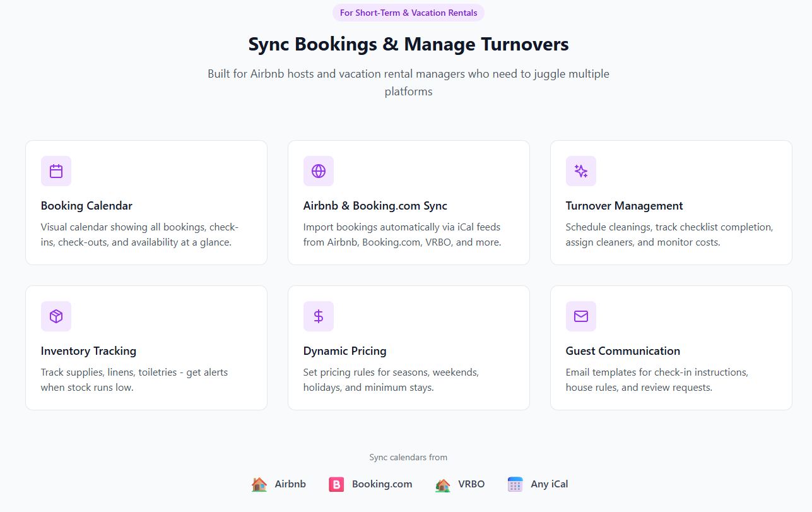Click the Airbnb house icon

click(259, 484)
